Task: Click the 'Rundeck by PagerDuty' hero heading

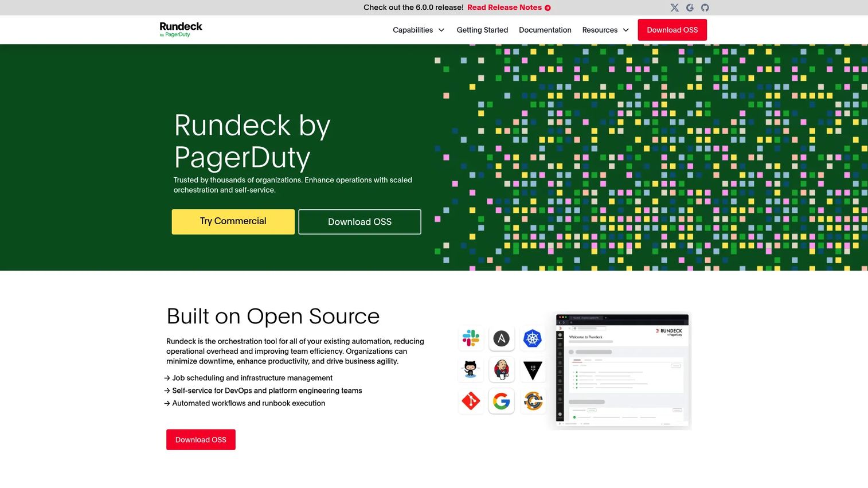Action: pos(252,141)
